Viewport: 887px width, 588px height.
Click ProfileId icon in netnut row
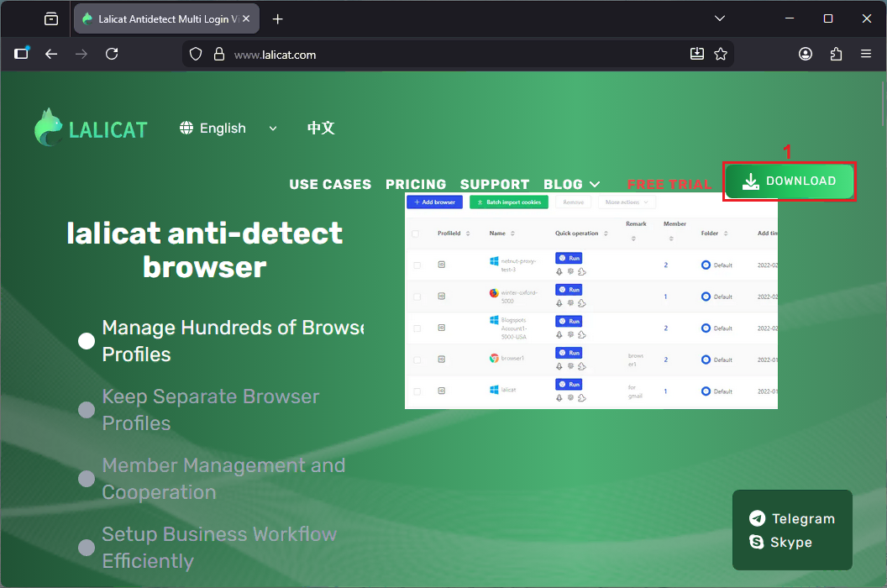[442, 265]
